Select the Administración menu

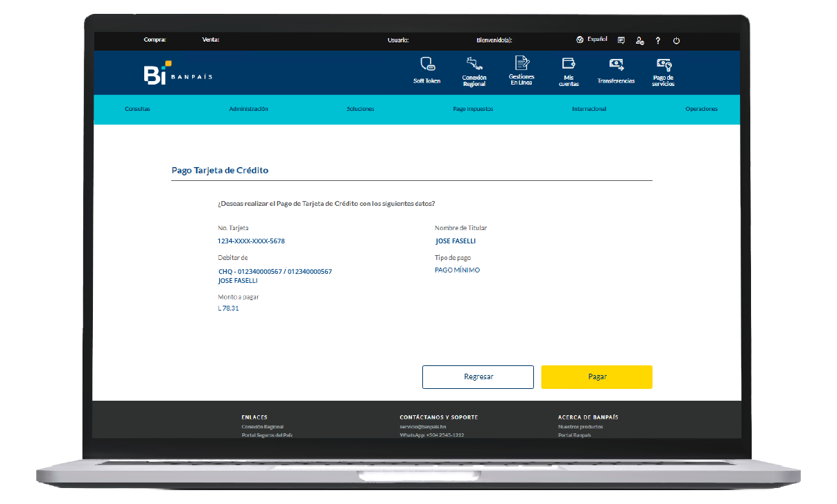click(249, 109)
